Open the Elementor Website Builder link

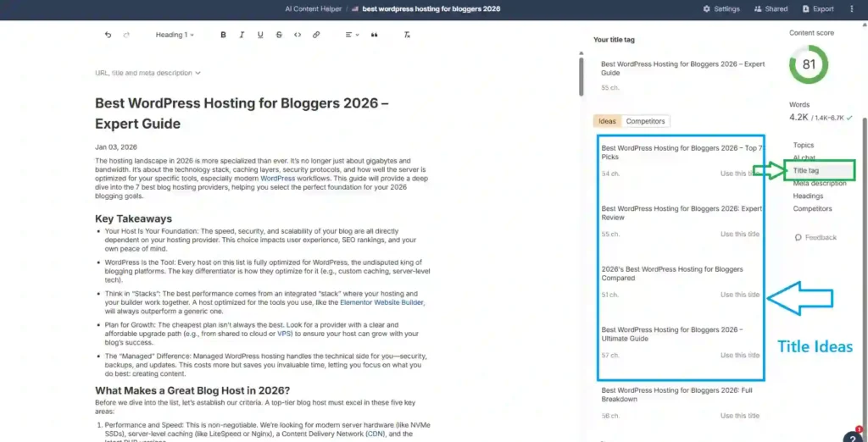point(382,302)
